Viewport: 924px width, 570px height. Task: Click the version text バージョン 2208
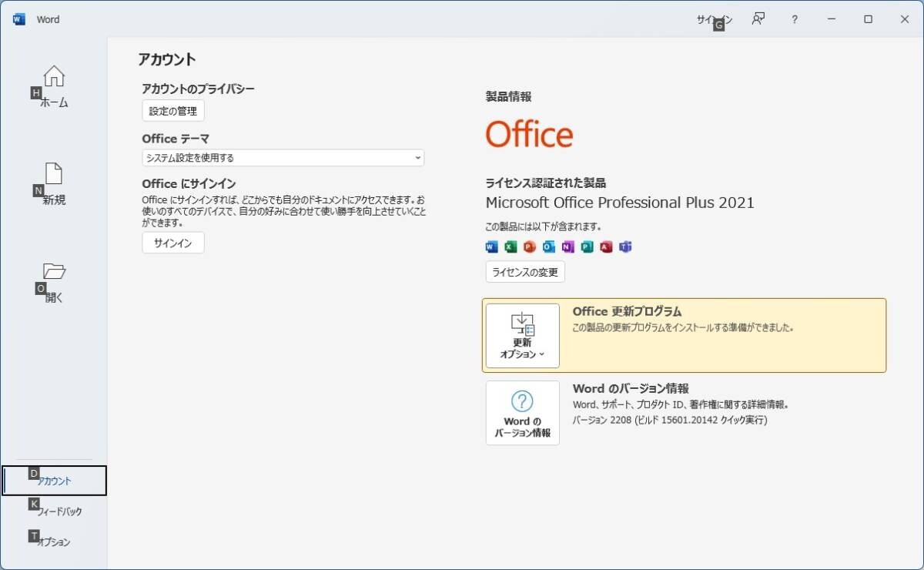click(602, 421)
